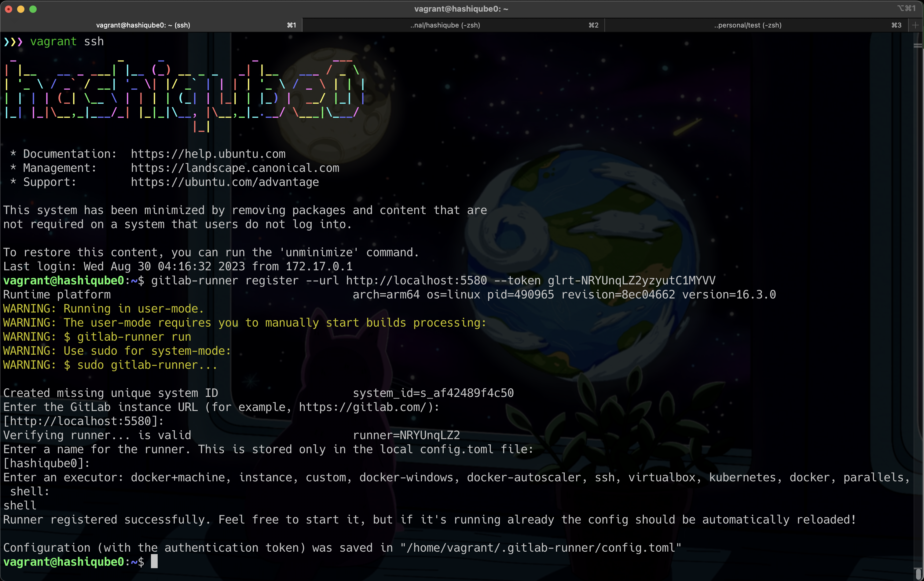Click the config.toml file path in quotes
Viewport: 924px width, 581px height.
coord(540,548)
